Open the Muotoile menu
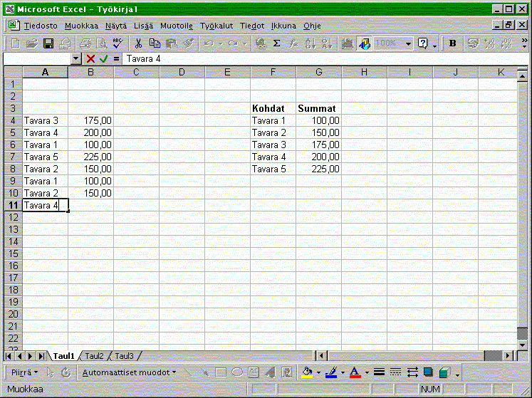This screenshot has height=398, width=532. 176,26
